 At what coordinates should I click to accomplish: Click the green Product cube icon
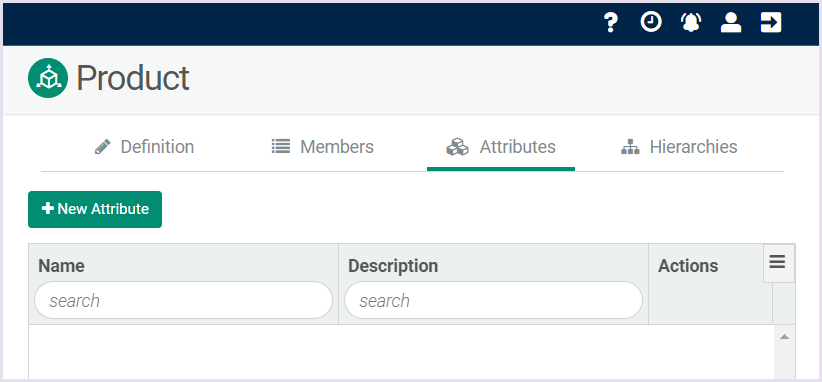coord(48,78)
